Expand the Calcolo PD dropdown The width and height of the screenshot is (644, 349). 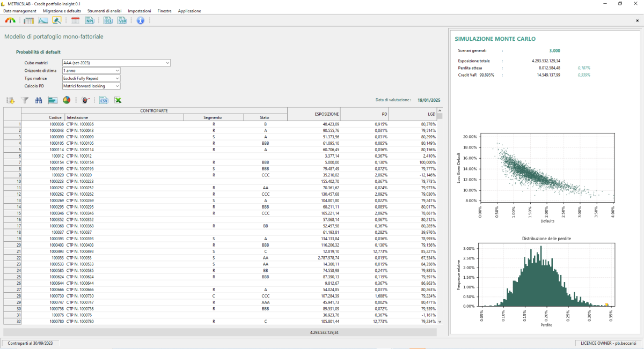point(117,86)
